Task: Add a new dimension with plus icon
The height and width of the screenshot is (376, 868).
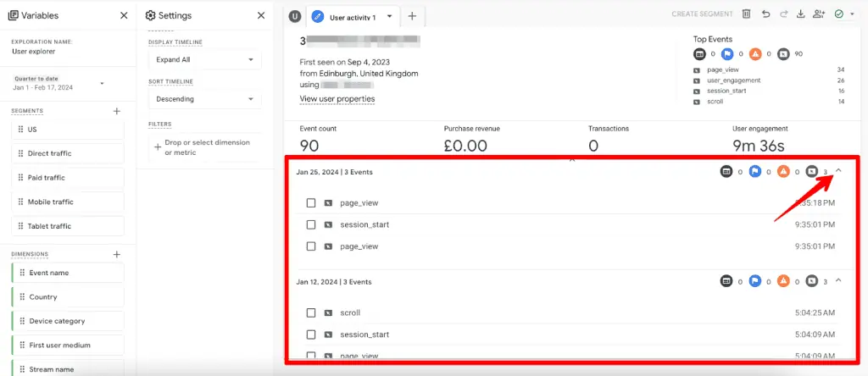Action: point(117,254)
